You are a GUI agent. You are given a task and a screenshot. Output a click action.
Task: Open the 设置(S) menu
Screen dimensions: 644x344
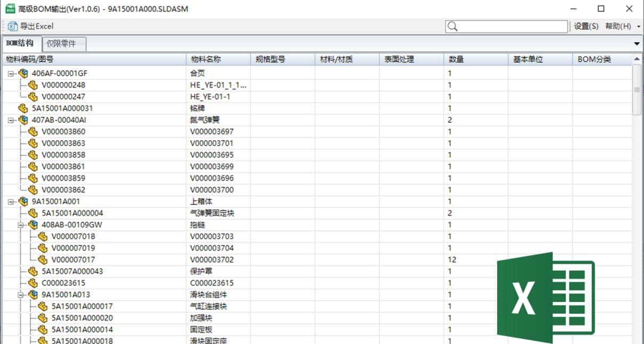click(x=584, y=26)
